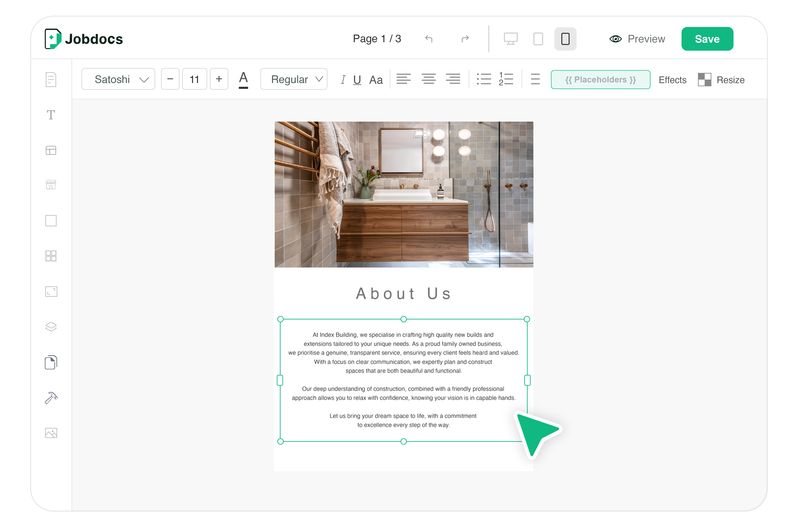Viewport: 805px width, 532px height.
Task: Open the grid blocks sidebar icon
Action: [51, 256]
